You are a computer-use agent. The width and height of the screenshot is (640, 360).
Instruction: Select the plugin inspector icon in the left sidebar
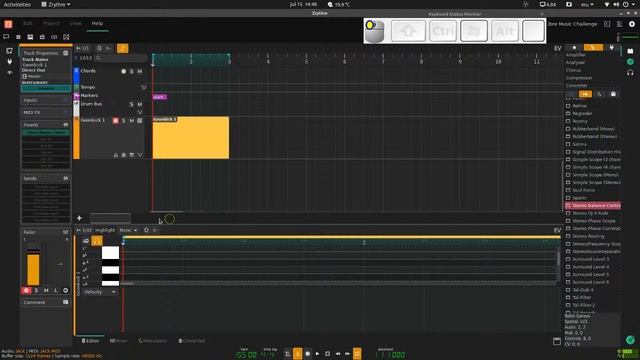click(9, 62)
